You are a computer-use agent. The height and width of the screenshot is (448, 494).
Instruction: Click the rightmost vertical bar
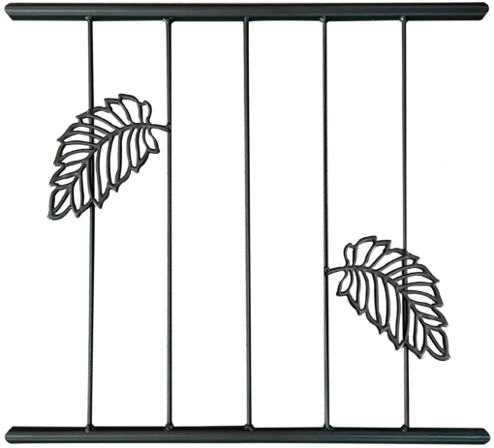pyautogui.click(x=405, y=224)
